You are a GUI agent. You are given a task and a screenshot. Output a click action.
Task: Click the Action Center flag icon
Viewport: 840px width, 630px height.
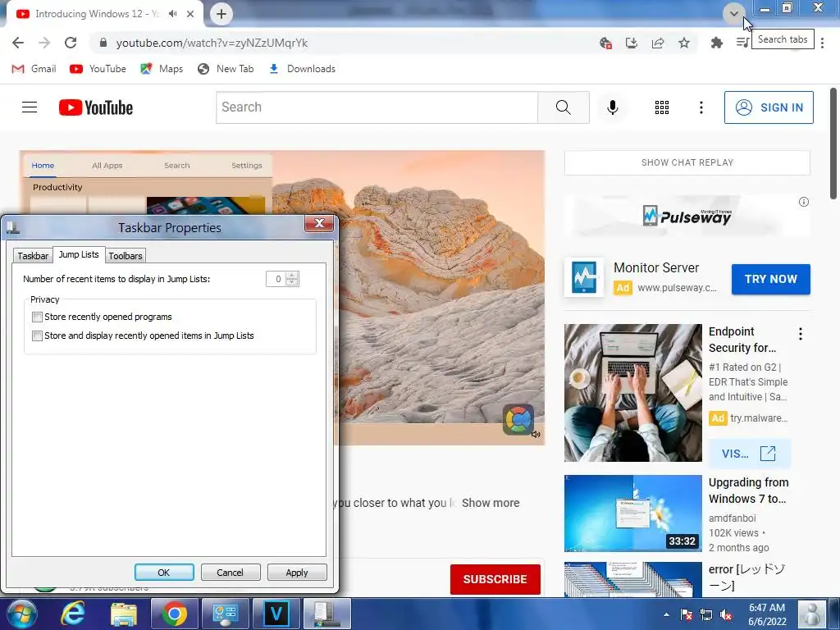[x=687, y=615]
